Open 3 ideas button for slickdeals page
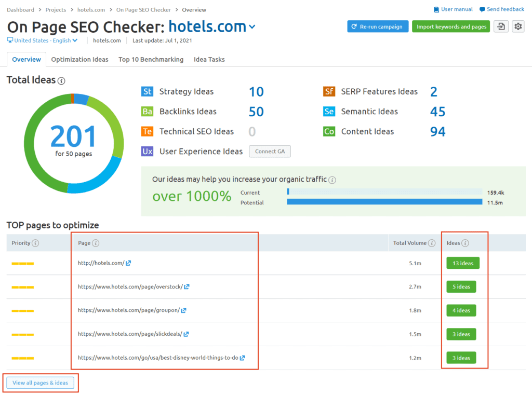 click(x=461, y=334)
